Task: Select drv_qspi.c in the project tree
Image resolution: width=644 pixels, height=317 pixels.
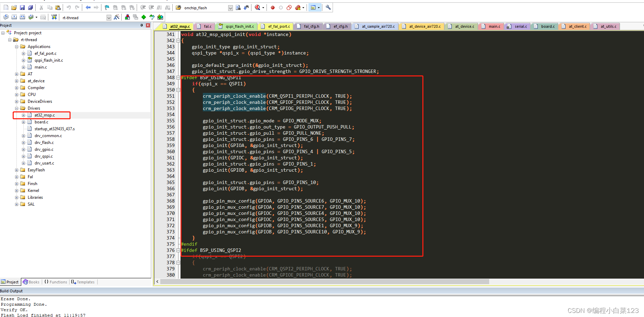Action: 44,156
